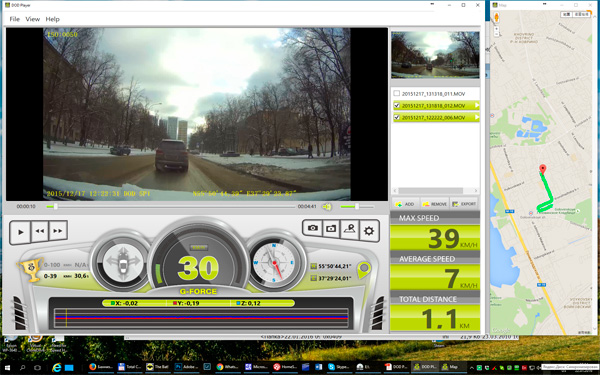Uncheck 20151217_122222_006.MOV file checkbox
The image size is (600, 375).
tap(397, 117)
